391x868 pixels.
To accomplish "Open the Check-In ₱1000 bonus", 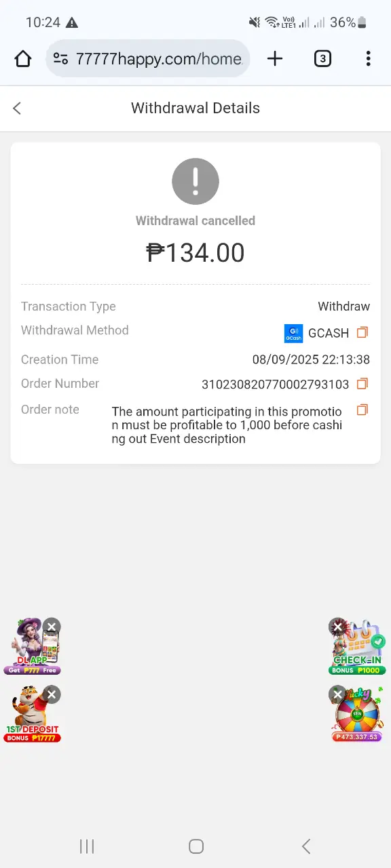I will coord(358,649).
